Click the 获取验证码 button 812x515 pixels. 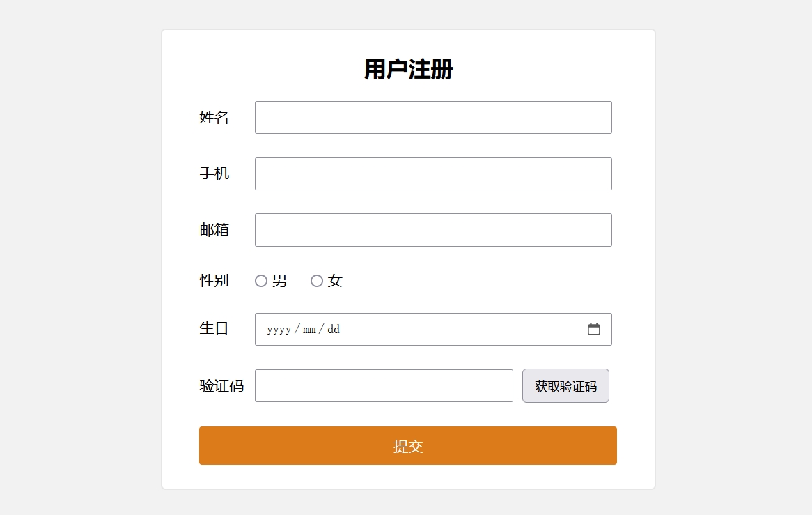(x=565, y=386)
